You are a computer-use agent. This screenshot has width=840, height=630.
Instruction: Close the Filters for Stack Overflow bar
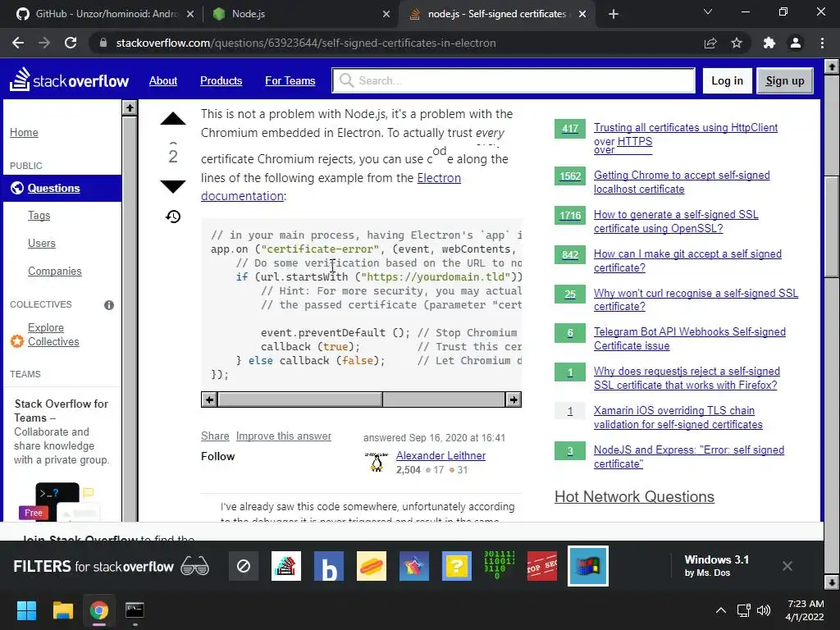[x=787, y=566]
